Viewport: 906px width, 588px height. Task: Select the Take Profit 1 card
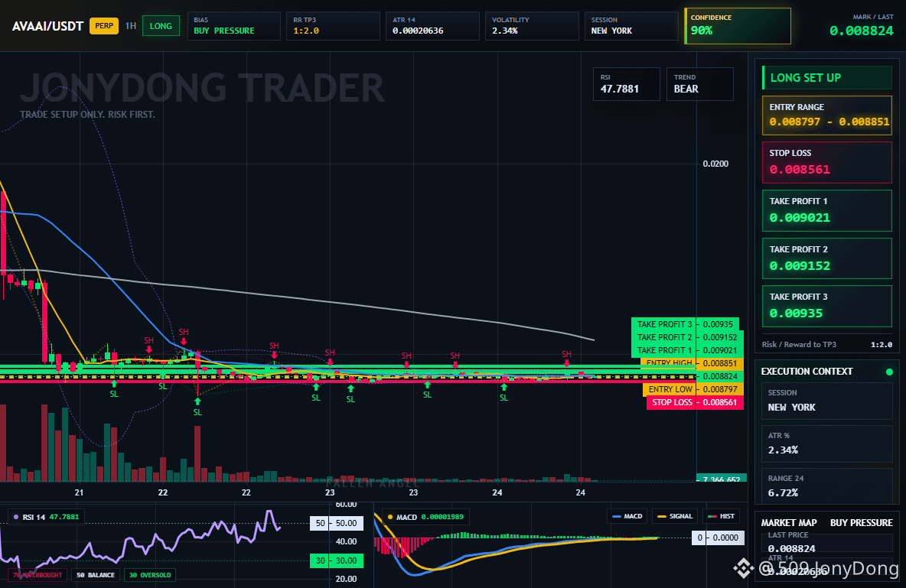[x=827, y=210]
